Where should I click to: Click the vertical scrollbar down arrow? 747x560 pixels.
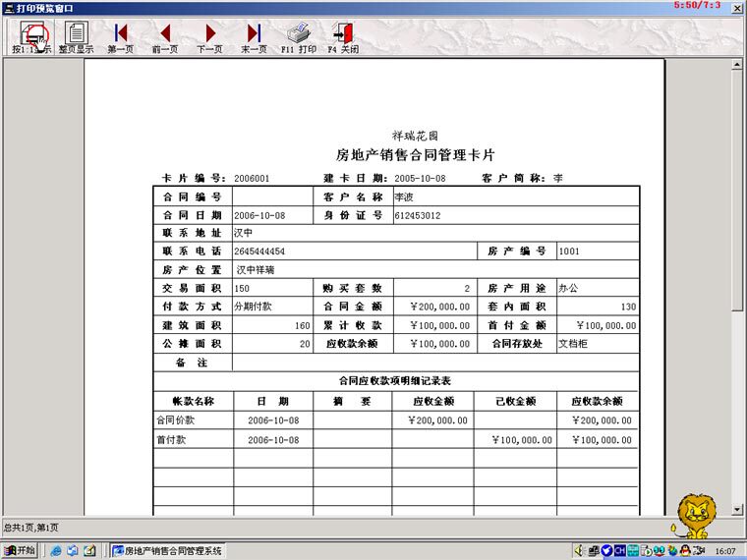coord(737,509)
